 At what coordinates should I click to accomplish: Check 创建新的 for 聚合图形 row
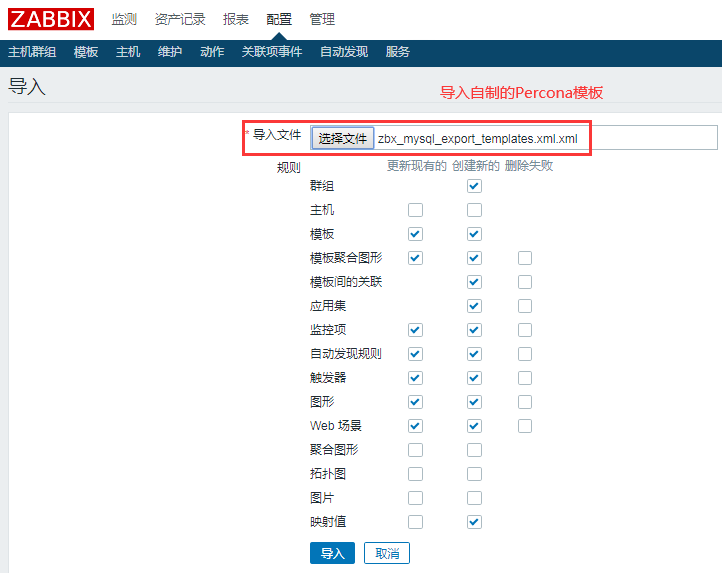pyautogui.click(x=474, y=450)
